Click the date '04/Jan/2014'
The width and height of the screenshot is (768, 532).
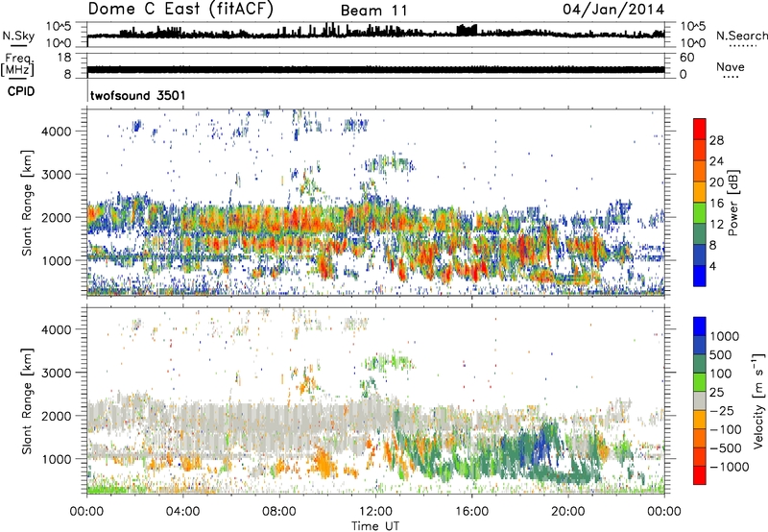(613, 10)
